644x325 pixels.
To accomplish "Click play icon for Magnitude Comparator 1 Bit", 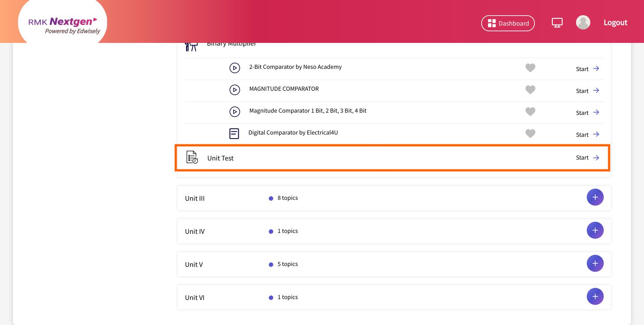I will point(235,112).
